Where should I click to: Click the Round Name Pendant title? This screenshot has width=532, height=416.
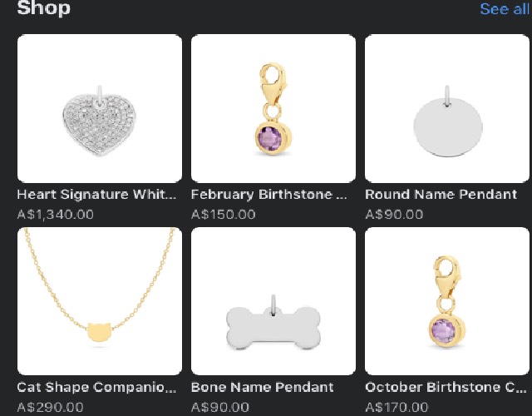point(441,195)
